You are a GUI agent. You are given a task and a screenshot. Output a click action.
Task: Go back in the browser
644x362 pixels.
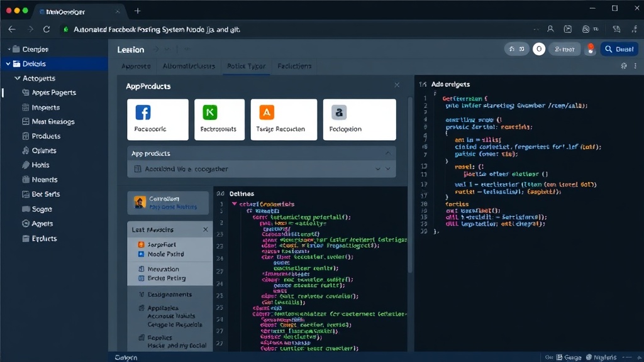[x=12, y=29]
